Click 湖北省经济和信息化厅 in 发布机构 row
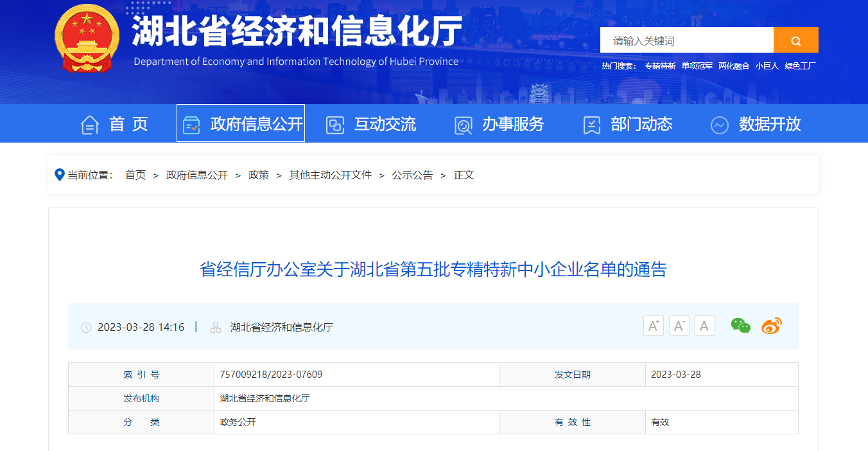 pyautogui.click(x=265, y=398)
